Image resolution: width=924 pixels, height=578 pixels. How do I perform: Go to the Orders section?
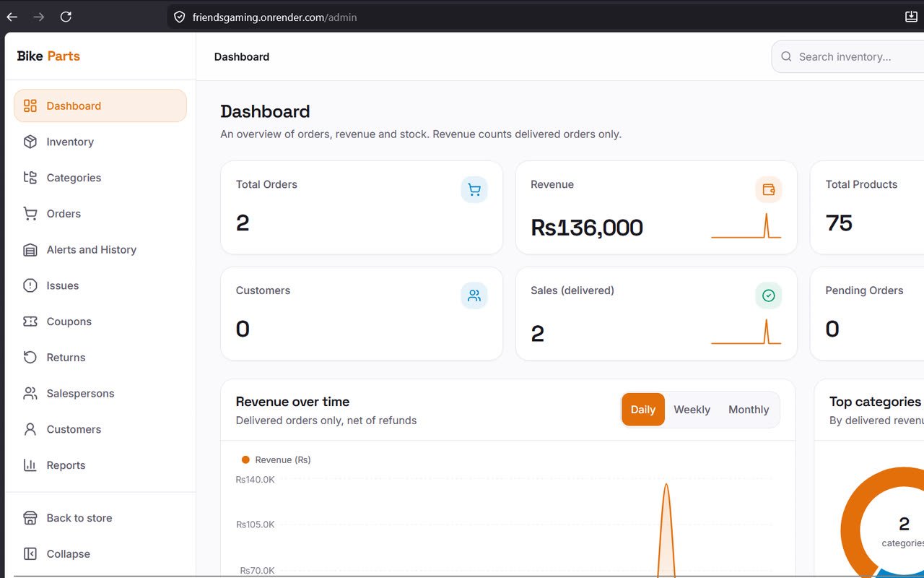(100, 214)
